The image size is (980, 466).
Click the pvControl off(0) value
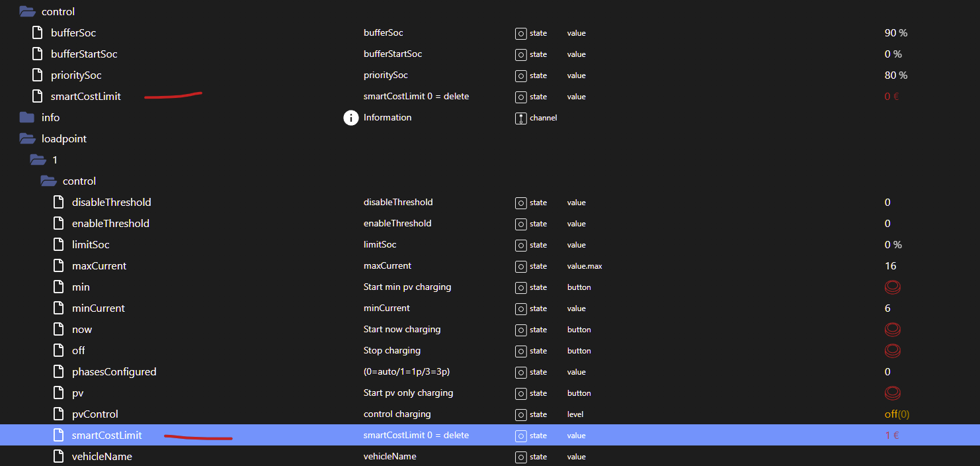point(896,414)
